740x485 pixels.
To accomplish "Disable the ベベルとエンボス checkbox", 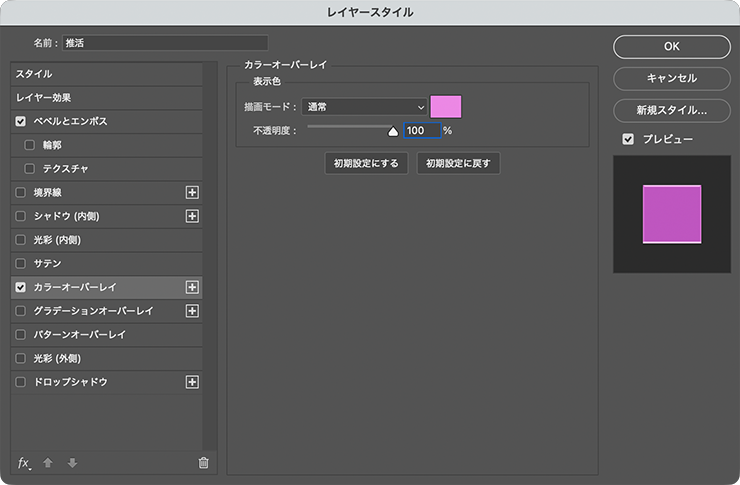I will point(21,121).
